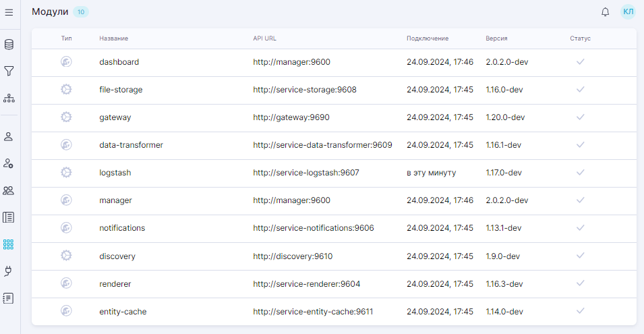Open the filter funnel sidebar icon
Image resolution: width=644 pixels, height=334 pixels.
(x=9, y=71)
